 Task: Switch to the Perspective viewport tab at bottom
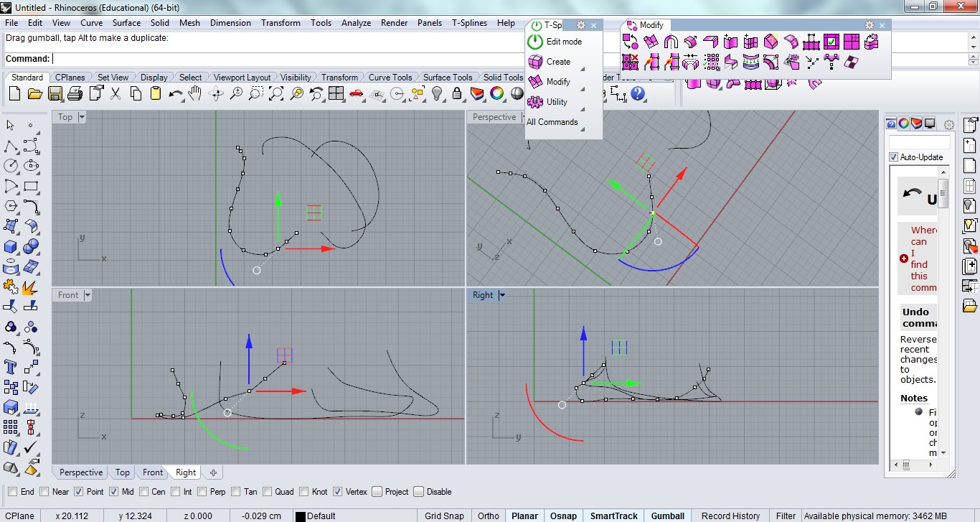(81, 472)
